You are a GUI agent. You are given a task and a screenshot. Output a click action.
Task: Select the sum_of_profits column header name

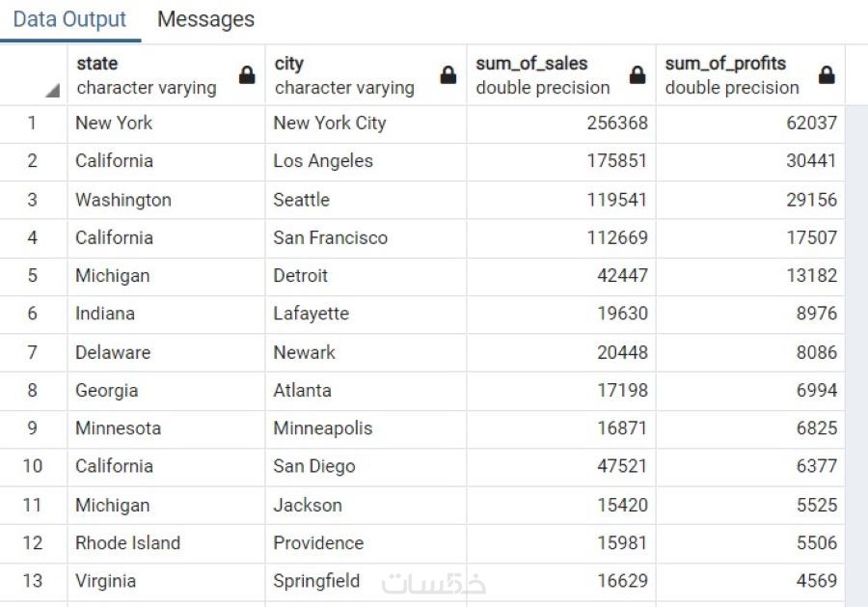click(725, 64)
